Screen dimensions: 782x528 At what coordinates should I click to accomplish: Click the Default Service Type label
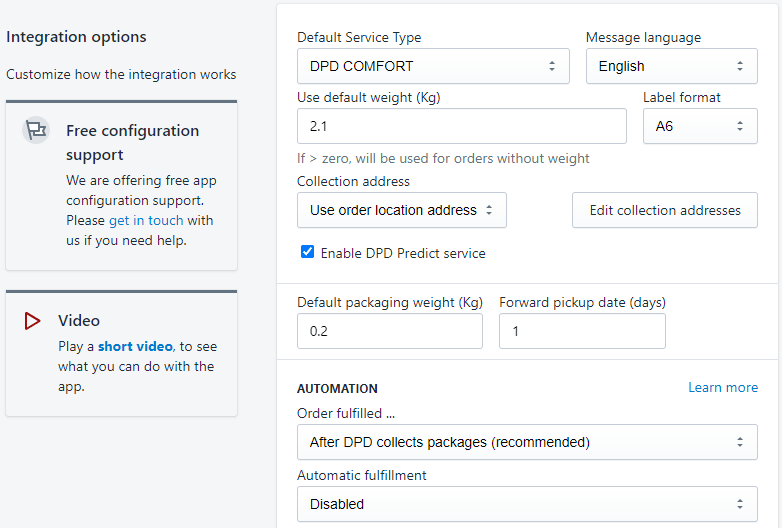[x=359, y=37]
